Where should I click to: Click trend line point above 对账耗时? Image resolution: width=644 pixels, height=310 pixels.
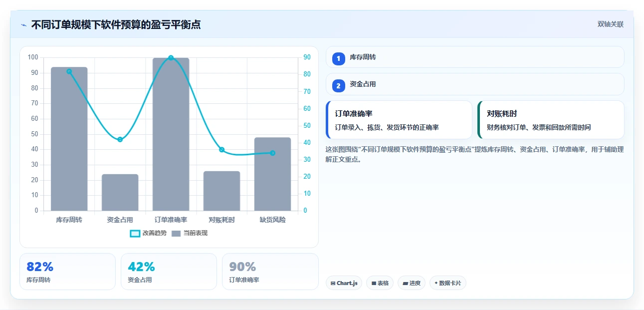click(x=221, y=150)
